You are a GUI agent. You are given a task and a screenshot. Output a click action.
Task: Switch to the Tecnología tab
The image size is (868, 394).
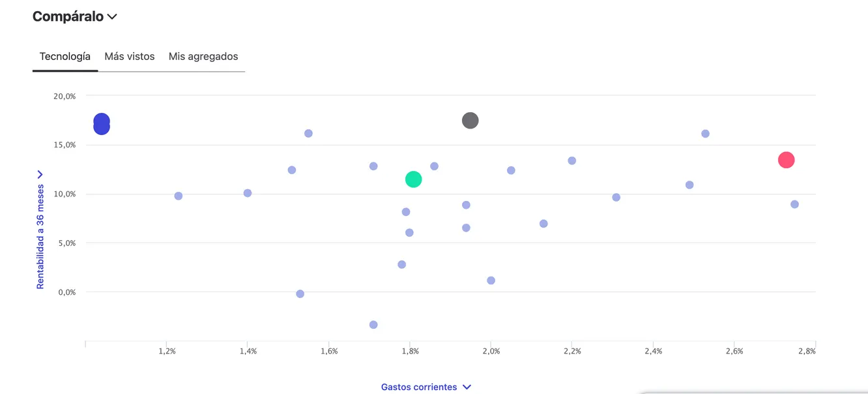coord(65,56)
